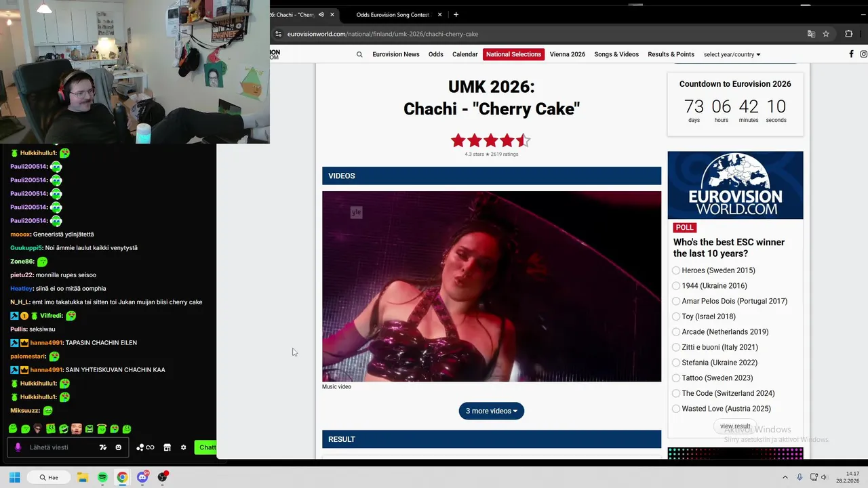View site information icon in address bar
This screenshot has height=488, width=868.
tap(277, 34)
